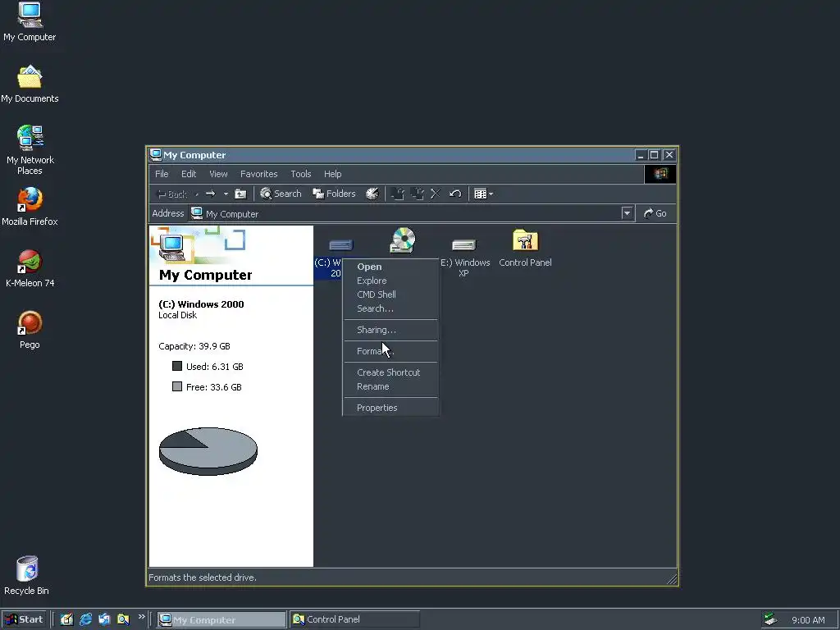Screen dimensions: 840x630
Task: Choose Search... in the context menu
Action: point(390,308)
